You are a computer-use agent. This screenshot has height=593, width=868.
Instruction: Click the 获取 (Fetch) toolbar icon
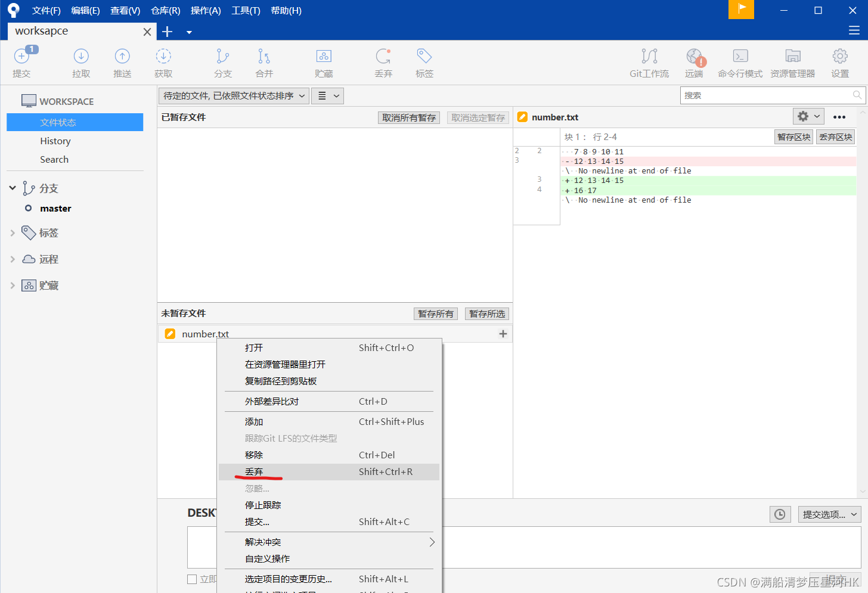pyautogui.click(x=163, y=56)
